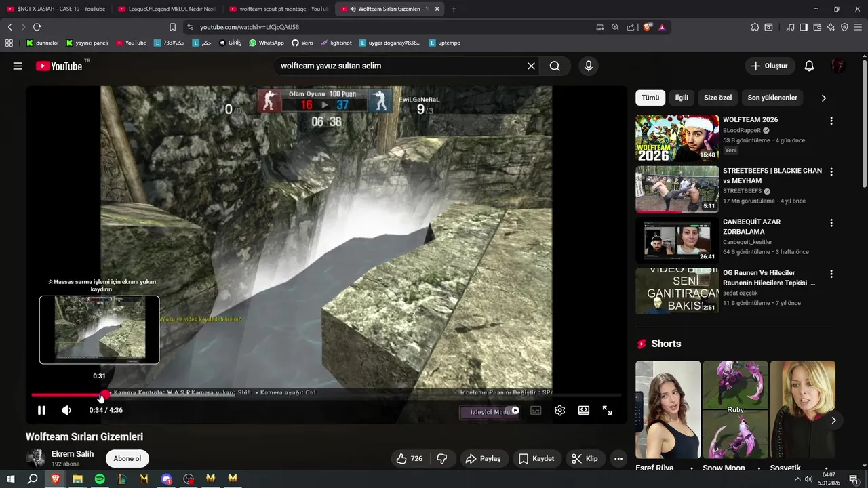The width and height of the screenshot is (868, 488).
Task: Select the İlgili filter chip
Action: (x=682, y=98)
